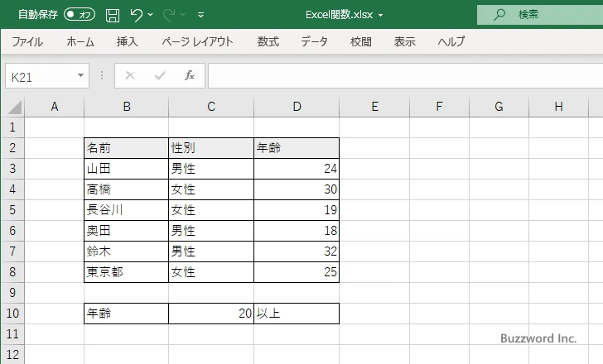Select row 1 header

coord(12,127)
